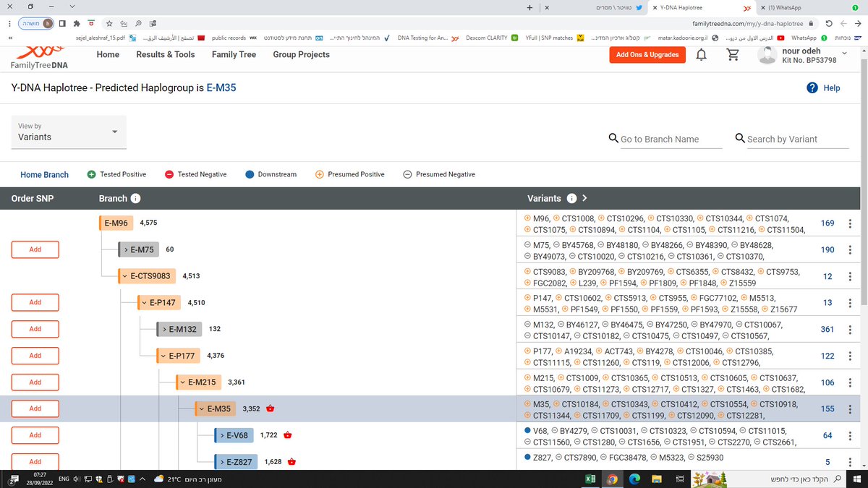Open Excel from the taskbar
Image resolution: width=868 pixels, height=488 pixels.
pyautogui.click(x=590, y=479)
